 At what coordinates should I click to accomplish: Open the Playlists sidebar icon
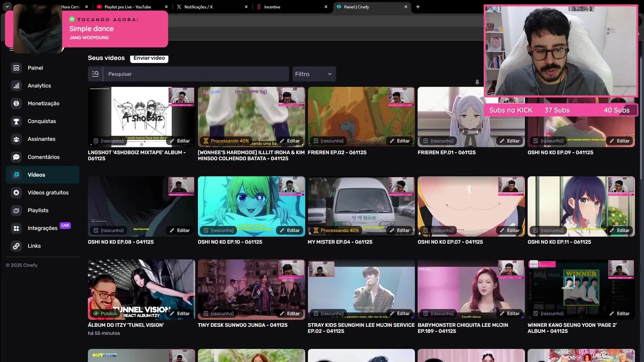pyautogui.click(x=17, y=210)
